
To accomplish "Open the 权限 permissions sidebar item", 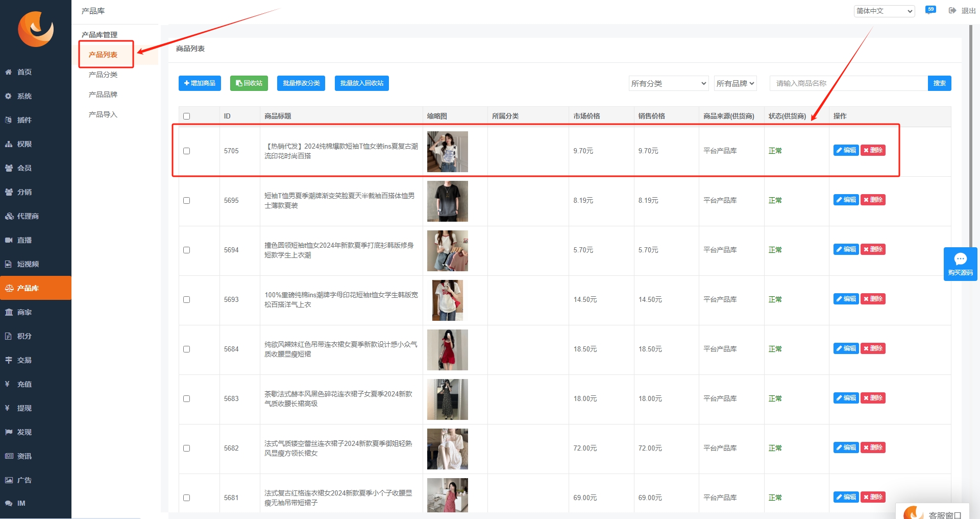I will 36,144.
